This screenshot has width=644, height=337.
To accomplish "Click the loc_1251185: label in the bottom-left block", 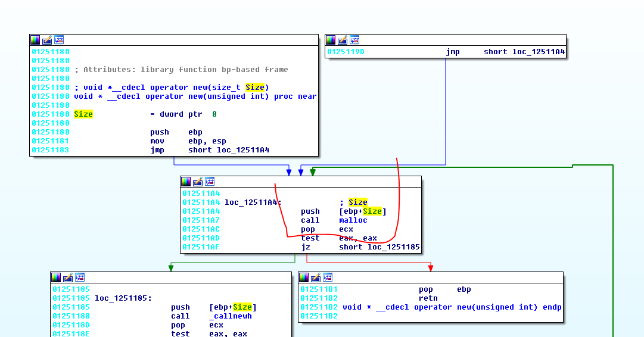I will pyautogui.click(x=123, y=298).
